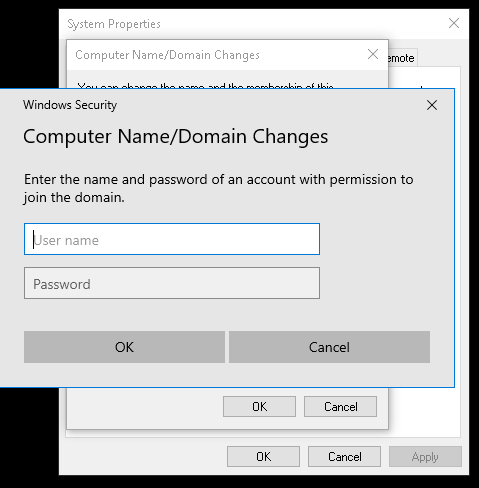Click Cancel in Computer Name/Domain Changes dialog
This screenshot has width=479, height=488.
tap(340, 406)
